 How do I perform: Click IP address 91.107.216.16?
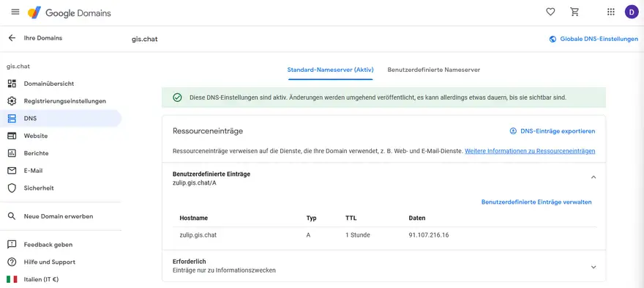[x=428, y=235]
